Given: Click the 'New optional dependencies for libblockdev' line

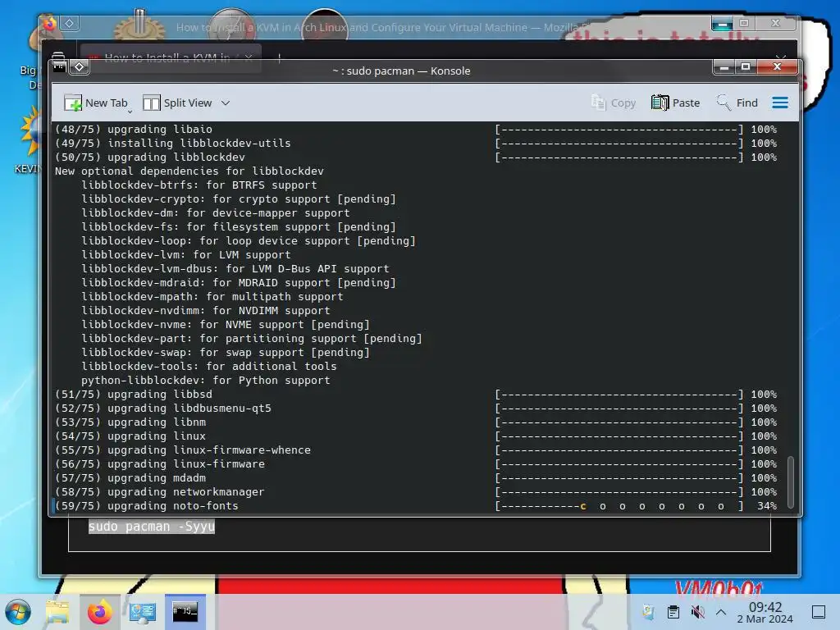Looking at the screenshot, I should 189,171.
